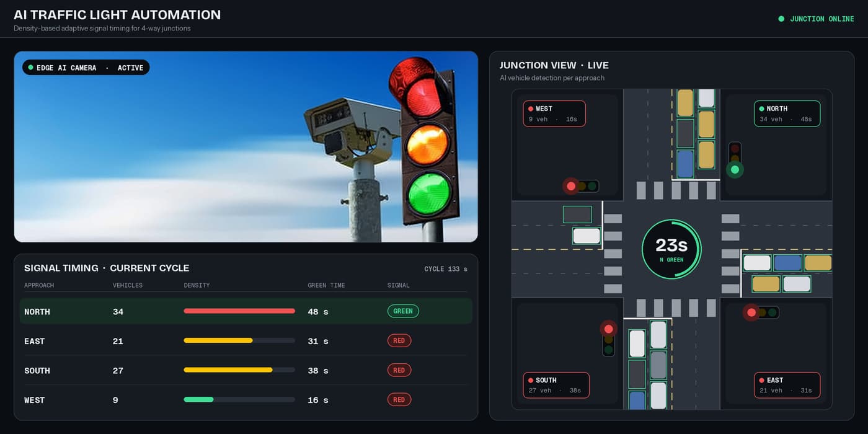Click the VEHICLES column header
This screenshot has height=434, width=868.
coord(128,285)
